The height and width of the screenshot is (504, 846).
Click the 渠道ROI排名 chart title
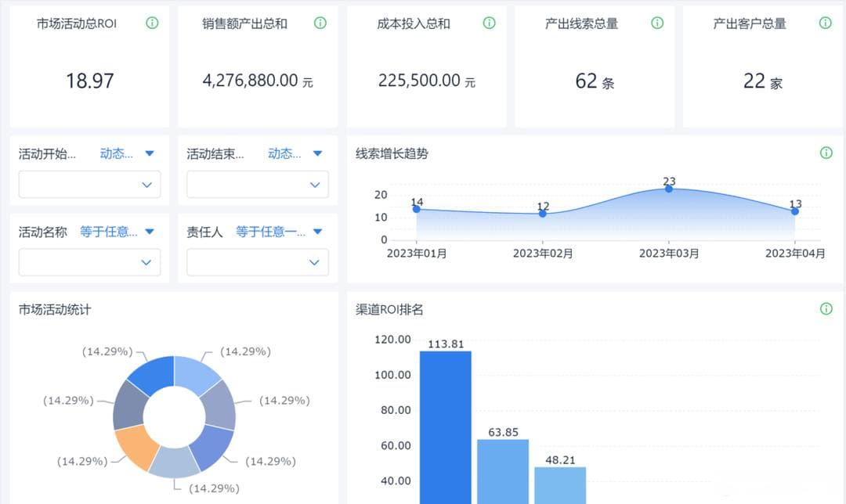tap(389, 309)
